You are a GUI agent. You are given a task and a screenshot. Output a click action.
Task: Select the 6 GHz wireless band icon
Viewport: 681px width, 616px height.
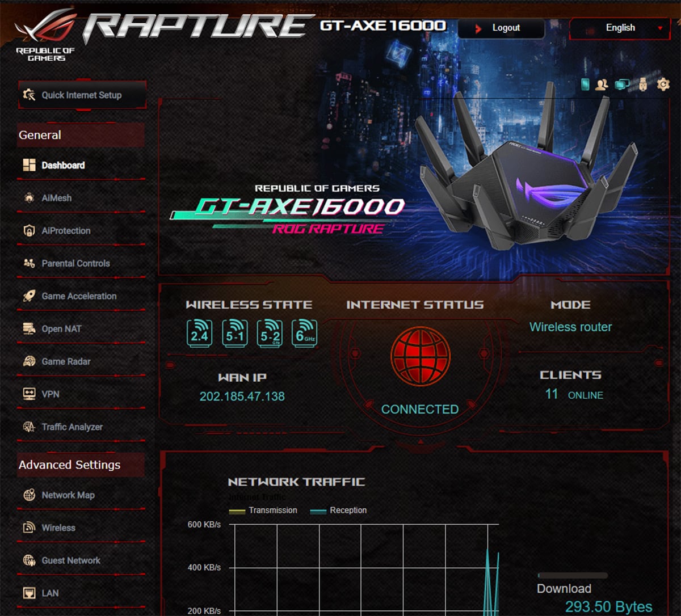point(304,333)
